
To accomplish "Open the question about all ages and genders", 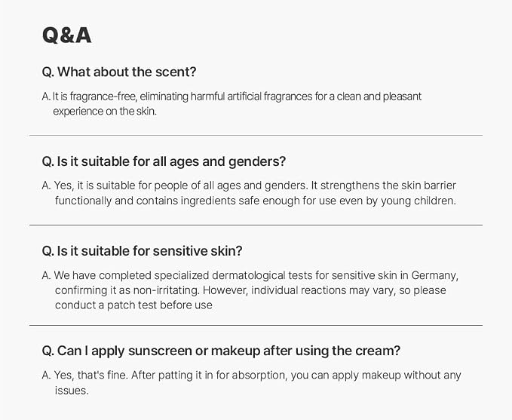I will [x=164, y=161].
